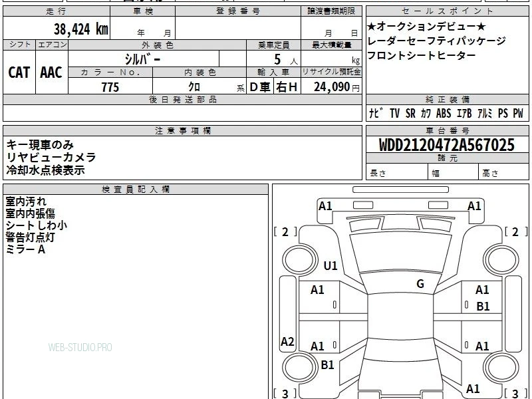Screen dimensions: 532x399
Task: Select the PW equipment label
Action: tap(518, 113)
